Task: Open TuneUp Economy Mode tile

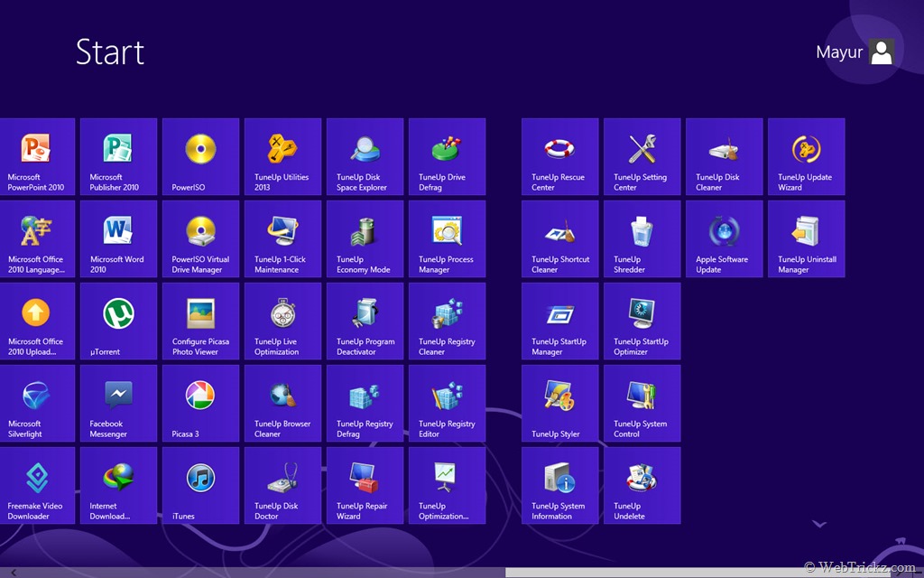Action: (x=365, y=238)
